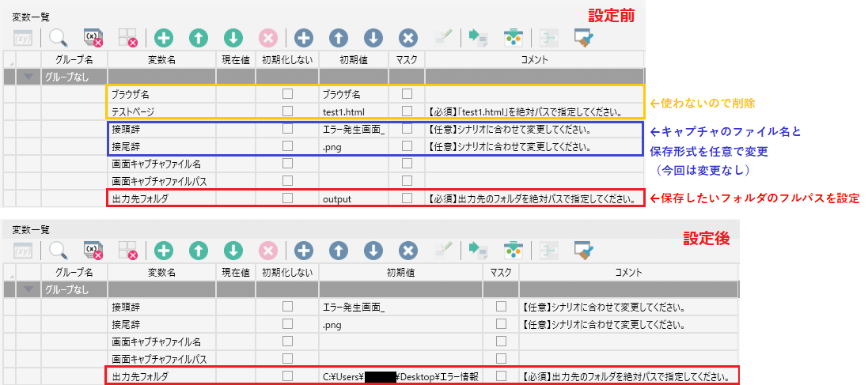Click the green down-arrow icon in 設定前 toolbar
Image resolution: width=868 pixels, height=385 pixels.
(233, 38)
